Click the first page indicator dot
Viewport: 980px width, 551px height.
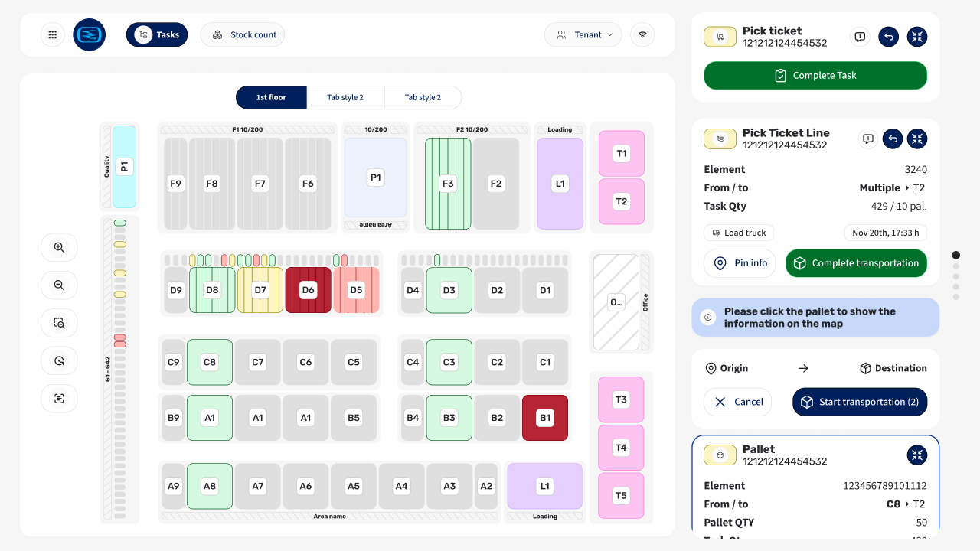pyautogui.click(x=955, y=255)
